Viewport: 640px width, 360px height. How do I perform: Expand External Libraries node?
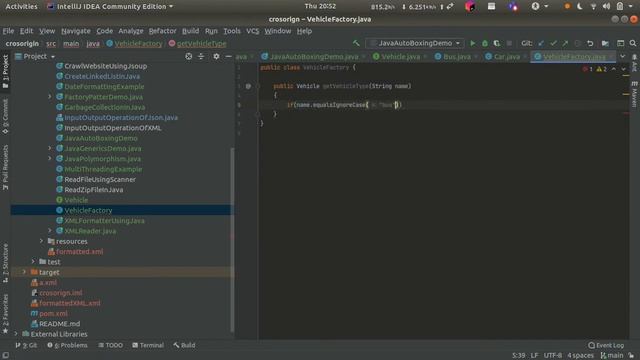(x=16, y=334)
